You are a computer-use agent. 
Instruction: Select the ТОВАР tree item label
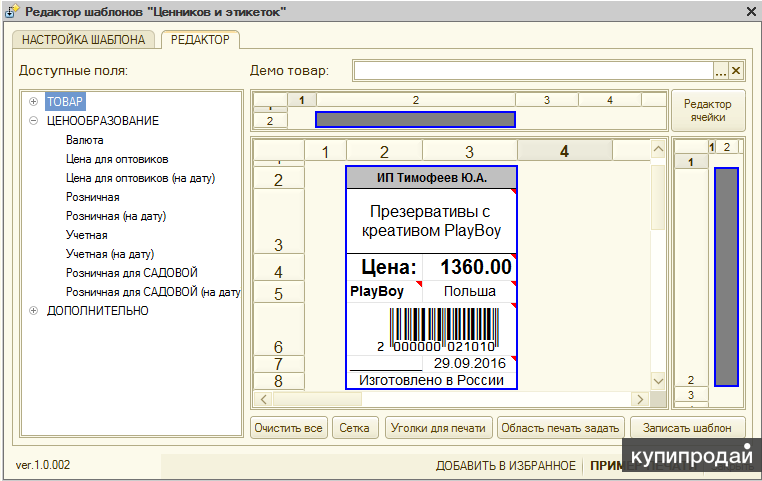point(65,102)
